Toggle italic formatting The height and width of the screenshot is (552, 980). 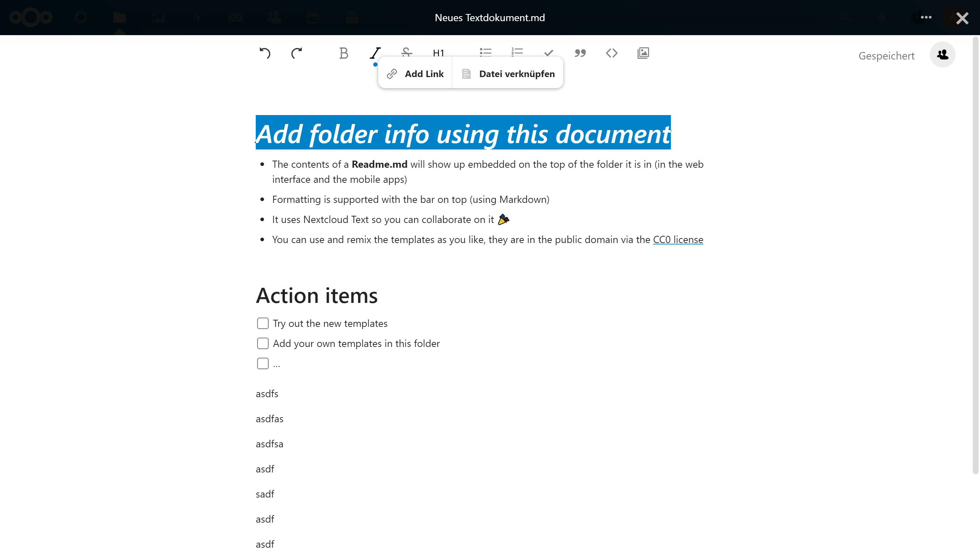(x=375, y=53)
